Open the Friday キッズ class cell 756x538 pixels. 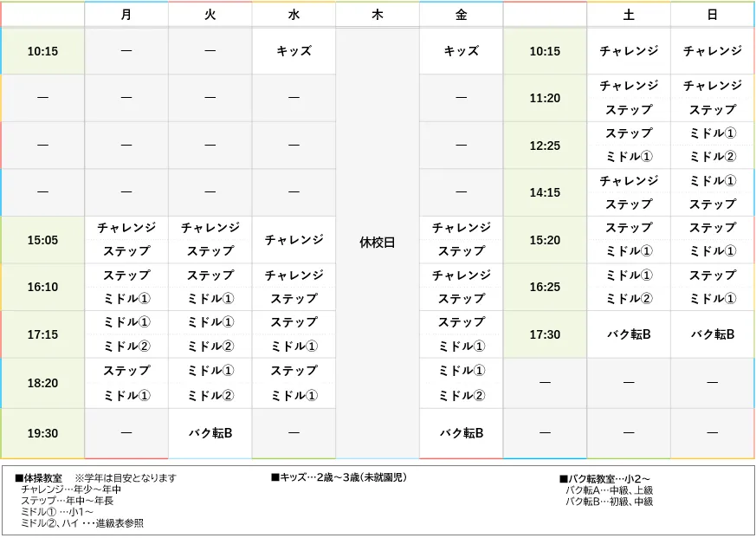(x=461, y=51)
